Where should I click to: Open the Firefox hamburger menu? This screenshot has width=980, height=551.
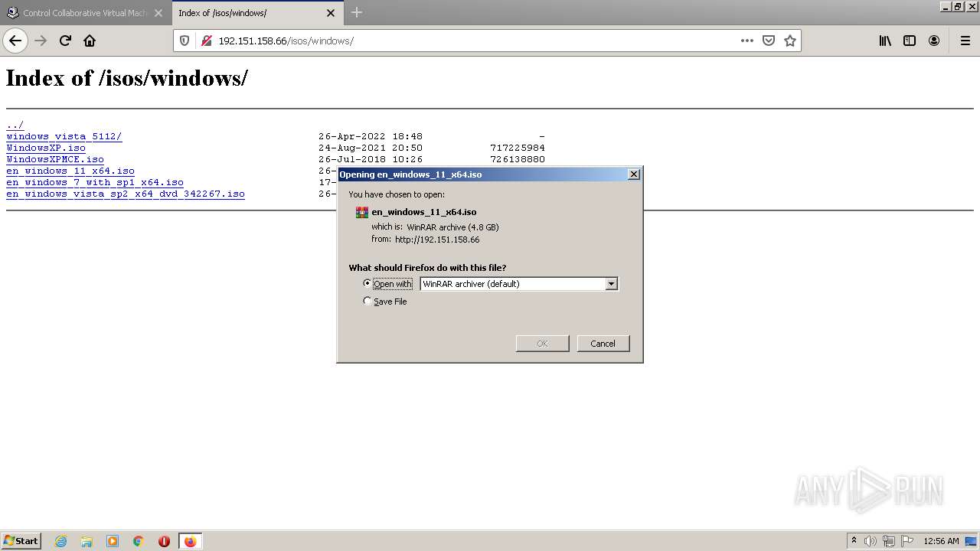(x=965, y=41)
